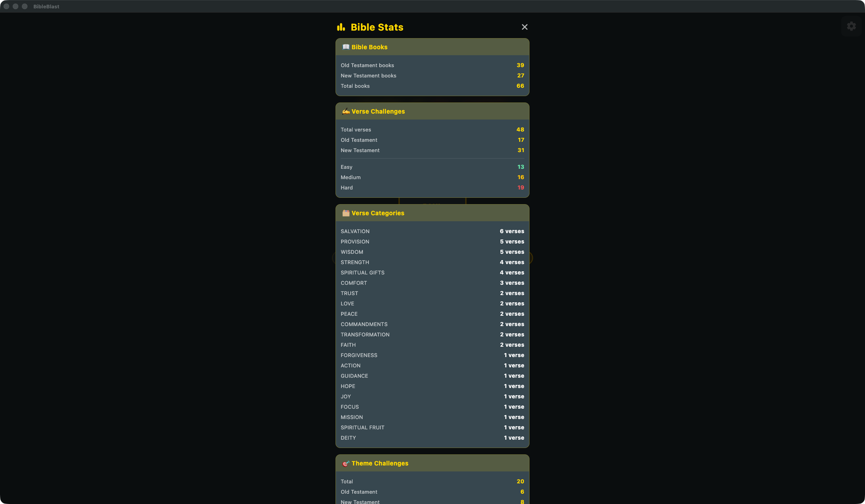Click the Total verses count of 48
This screenshot has width=865, height=504.
(520, 129)
